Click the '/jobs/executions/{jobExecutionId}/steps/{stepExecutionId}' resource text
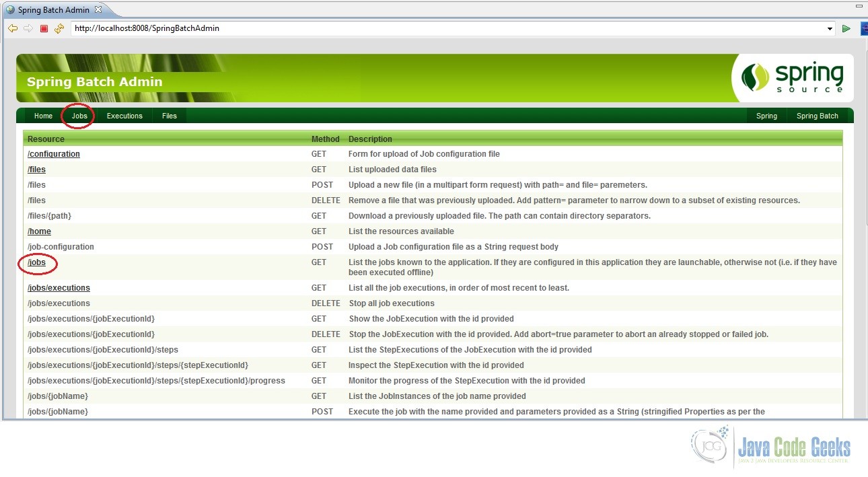Viewport: 868px width, 477px height. (x=138, y=365)
